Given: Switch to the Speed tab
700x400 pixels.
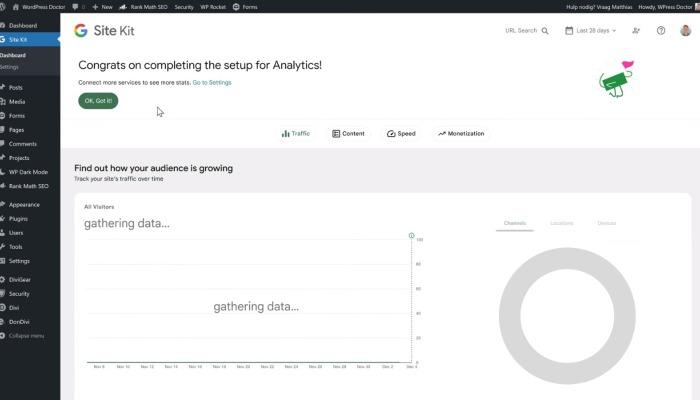Looking at the screenshot, I should (401, 133).
